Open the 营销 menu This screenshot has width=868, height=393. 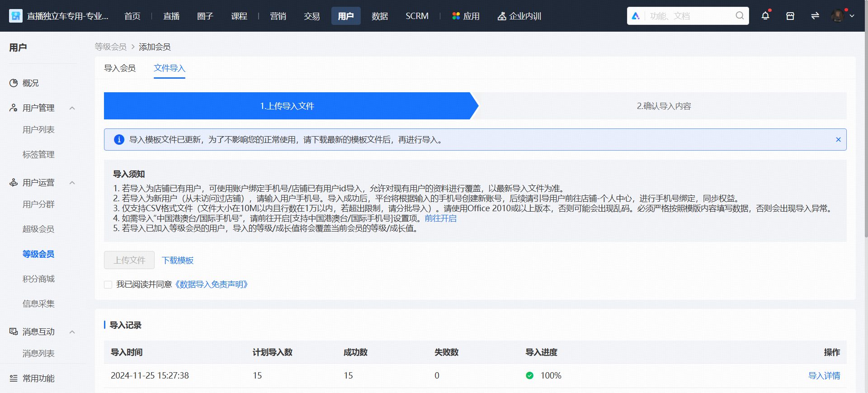click(278, 16)
